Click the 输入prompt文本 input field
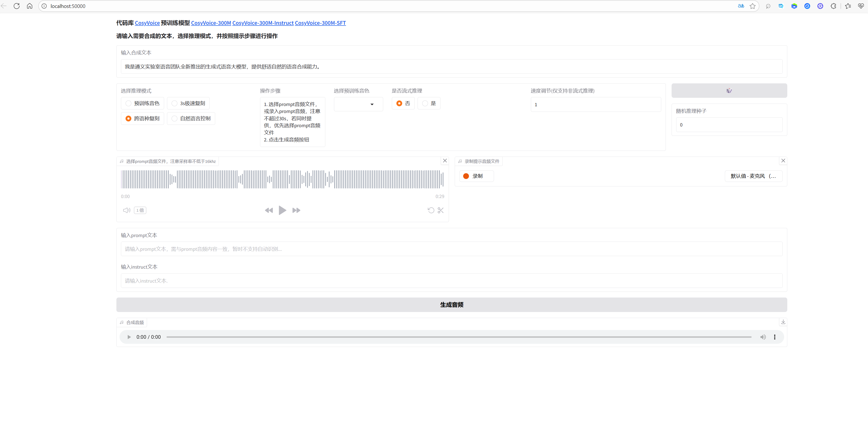Viewport: 868px width, 424px height. (452, 249)
